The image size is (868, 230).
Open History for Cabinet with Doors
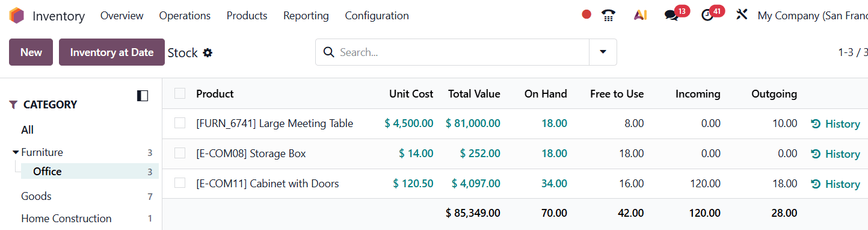tap(836, 184)
